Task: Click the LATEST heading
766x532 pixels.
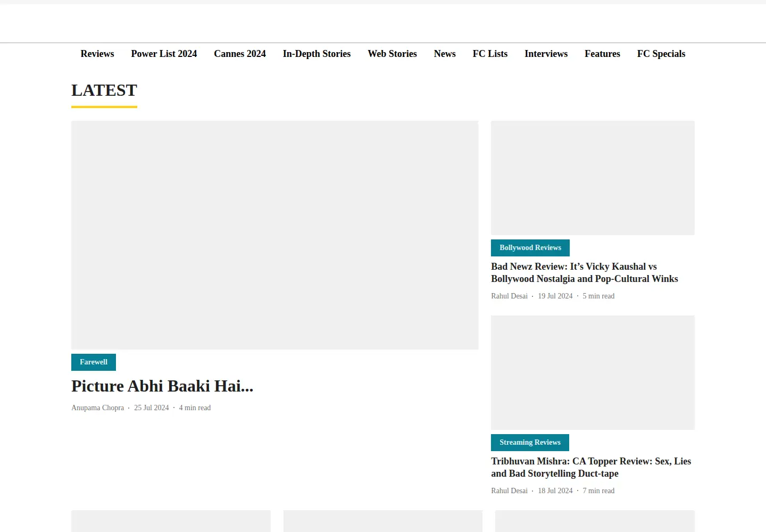Action: [104, 90]
